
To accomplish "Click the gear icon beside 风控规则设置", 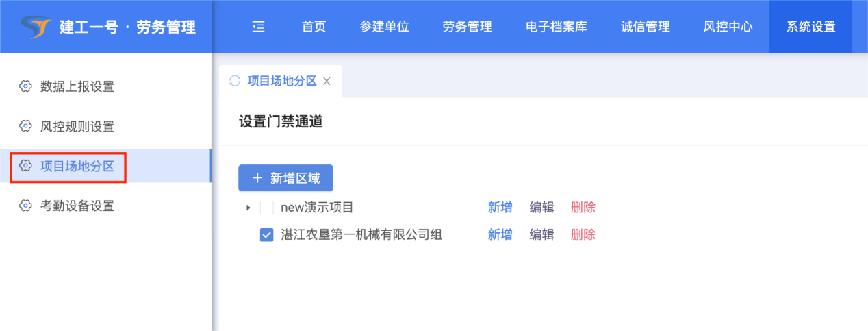I will (25, 126).
